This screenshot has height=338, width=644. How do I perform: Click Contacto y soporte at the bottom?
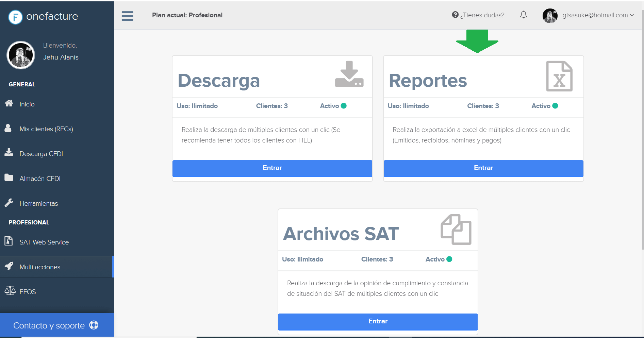(49, 325)
